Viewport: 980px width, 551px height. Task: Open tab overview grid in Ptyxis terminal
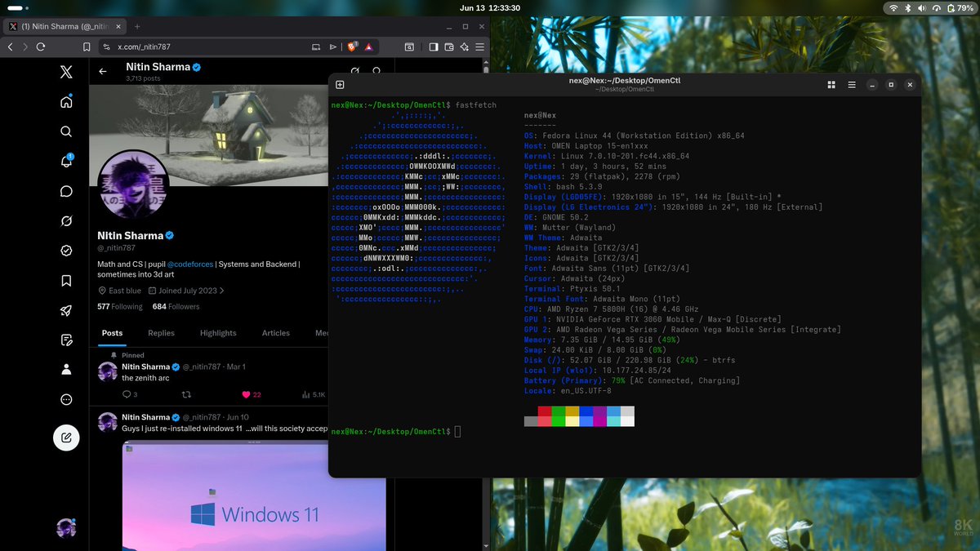(x=831, y=84)
